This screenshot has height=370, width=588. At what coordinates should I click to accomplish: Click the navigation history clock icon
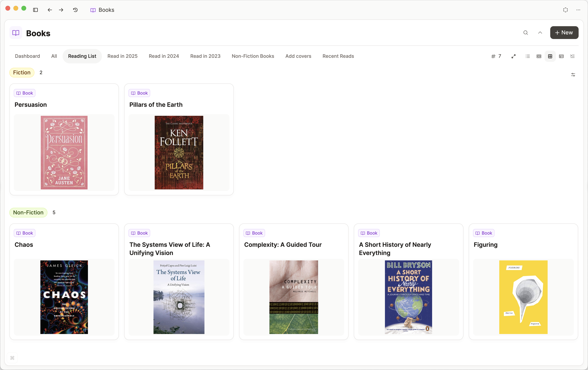click(x=75, y=10)
